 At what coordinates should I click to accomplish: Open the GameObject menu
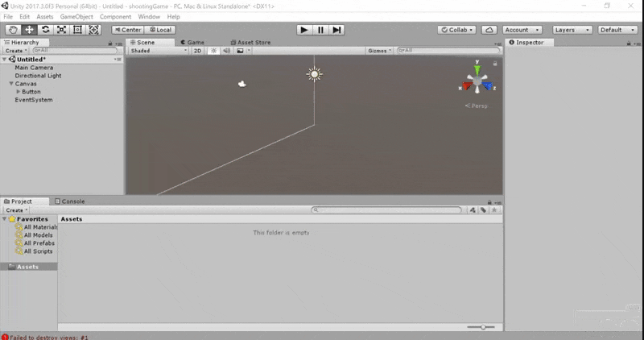(76, 17)
